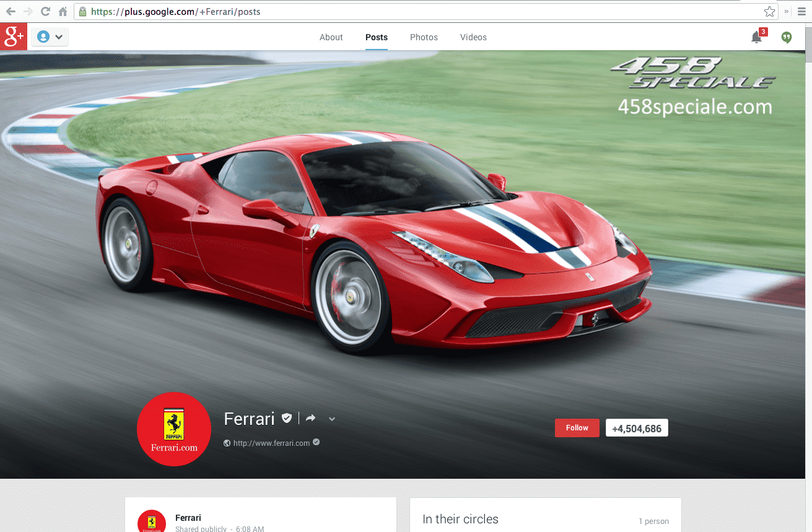The width and height of the screenshot is (812, 532).
Task: Go back with the browser back arrow
Action: point(11,11)
